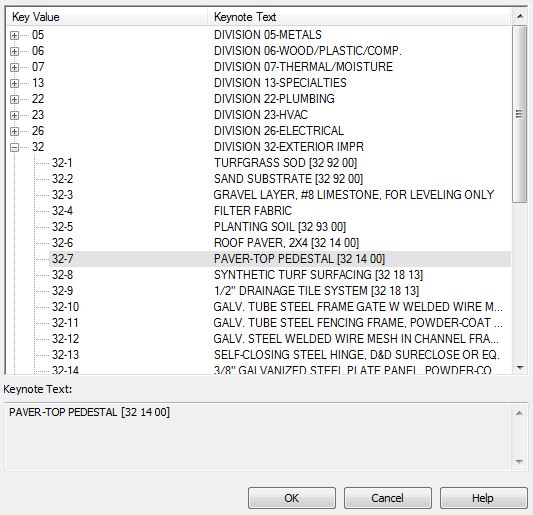Select keynote 32-3 GRAVEL LAYER
The height and width of the screenshot is (515, 533).
tap(280, 195)
